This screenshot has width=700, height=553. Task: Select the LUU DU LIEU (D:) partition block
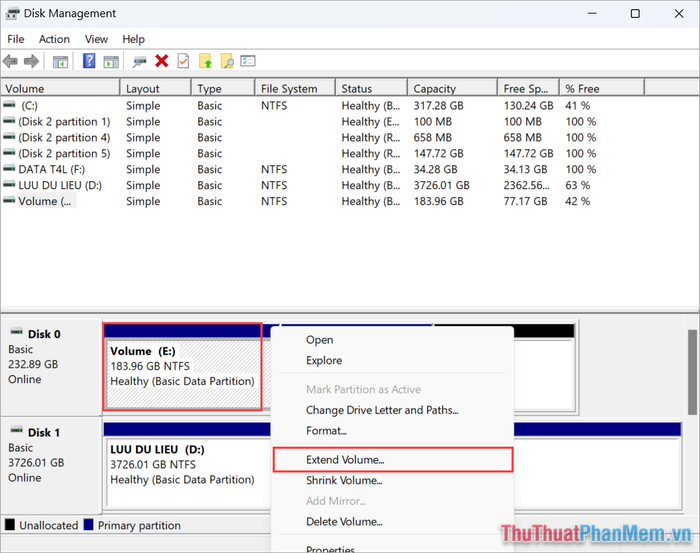[x=188, y=464]
